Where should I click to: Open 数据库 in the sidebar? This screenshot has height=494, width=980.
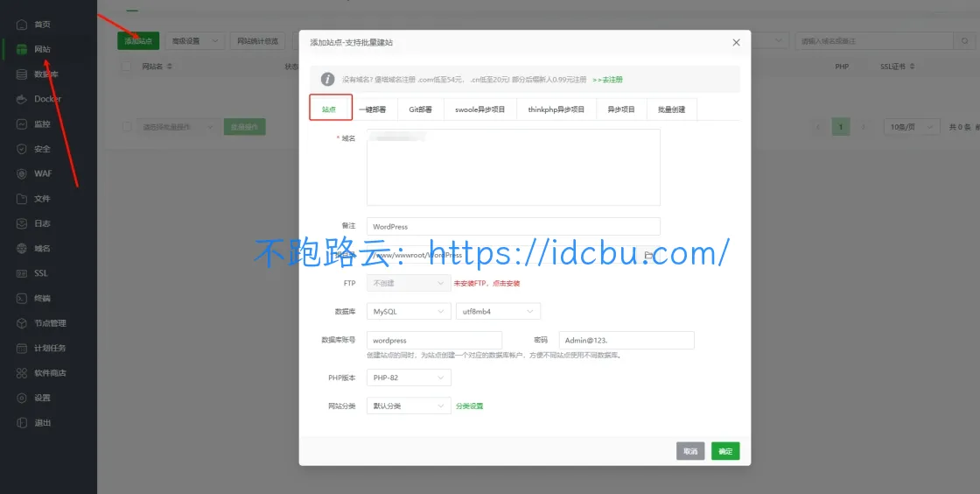[x=48, y=74]
